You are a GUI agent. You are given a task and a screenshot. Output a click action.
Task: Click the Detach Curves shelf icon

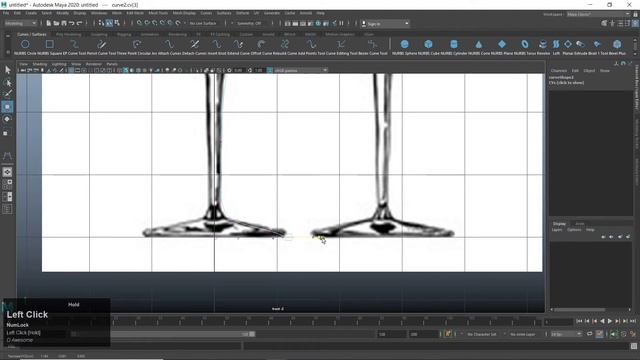[195, 44]
